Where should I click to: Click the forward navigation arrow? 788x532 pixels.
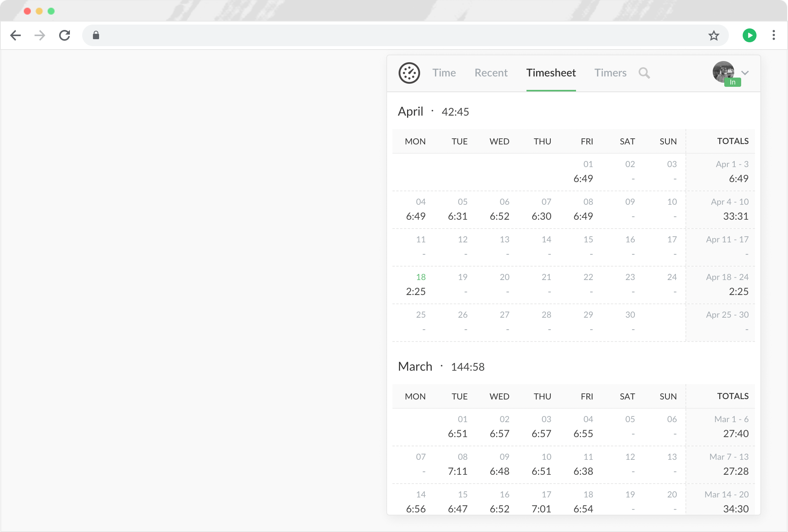[40, 35]
